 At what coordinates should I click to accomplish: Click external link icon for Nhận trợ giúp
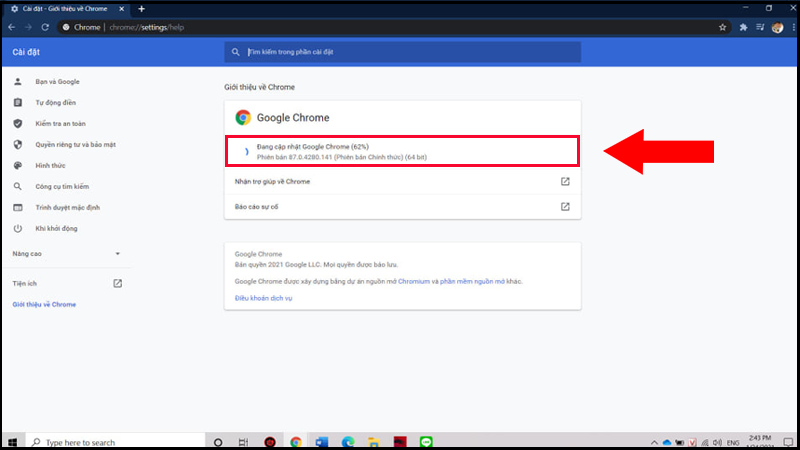[565, 182]
